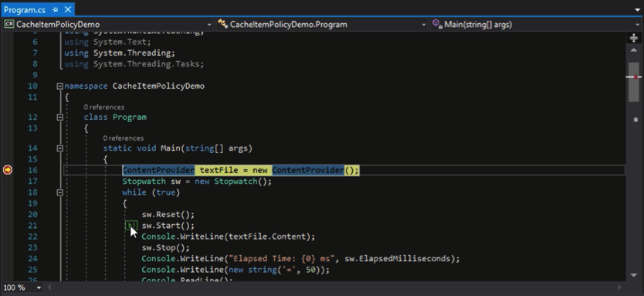This screenshot has width=644, height=296.
Task: Pin the Program.cs tab
Action: click(56, 9)
